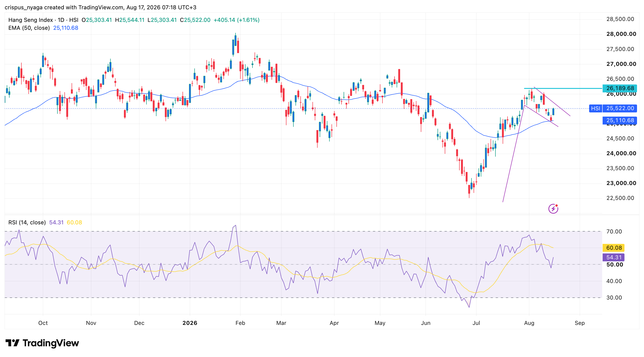Click the 40.00 RSI axis label
The image size is (644, 357).
coord(614,281)
